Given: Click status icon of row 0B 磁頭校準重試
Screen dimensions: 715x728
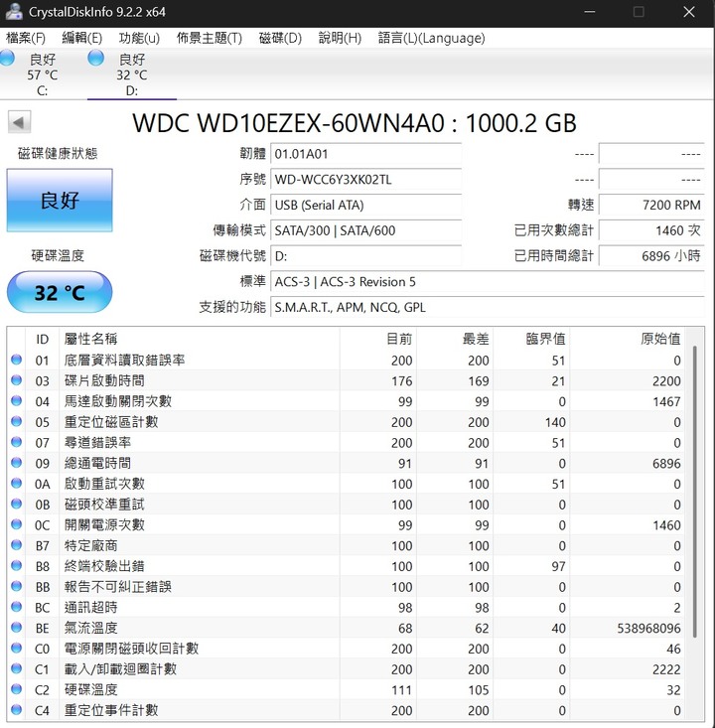Looking at the screenshot, I should coord(16,504).
